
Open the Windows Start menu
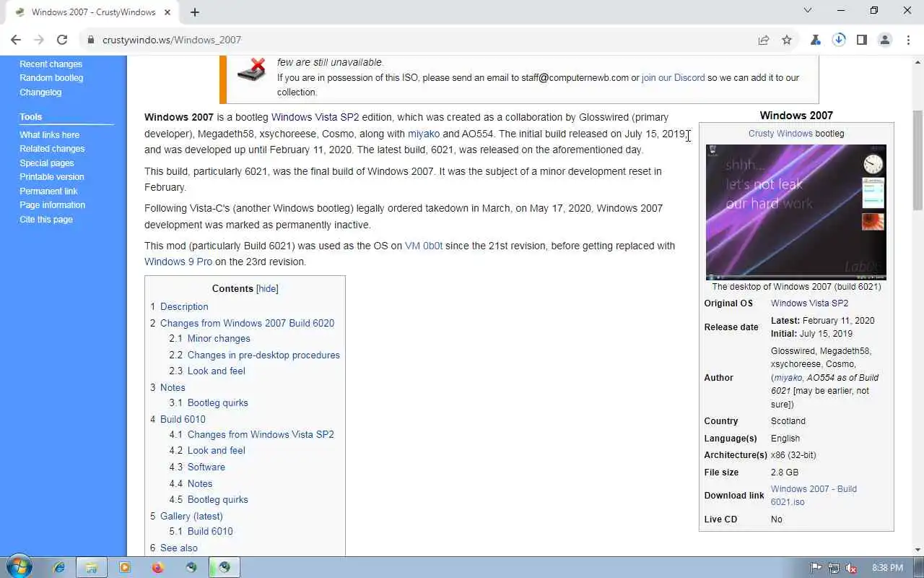19,567
